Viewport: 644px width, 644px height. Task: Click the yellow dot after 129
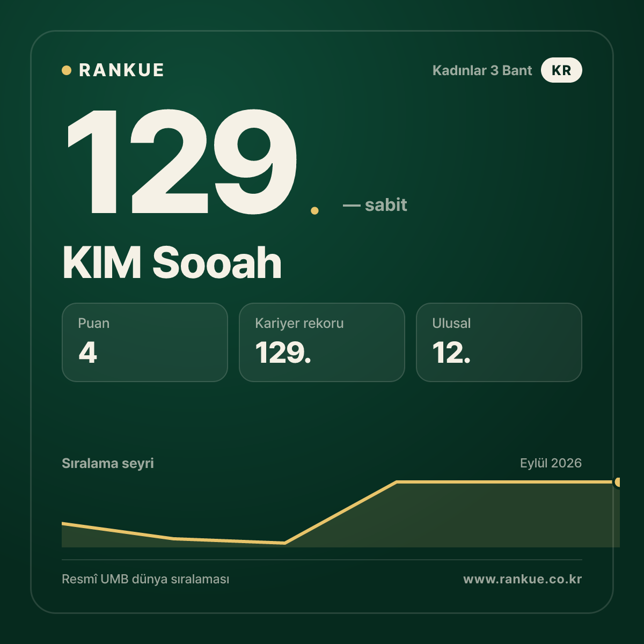[314, 210]
